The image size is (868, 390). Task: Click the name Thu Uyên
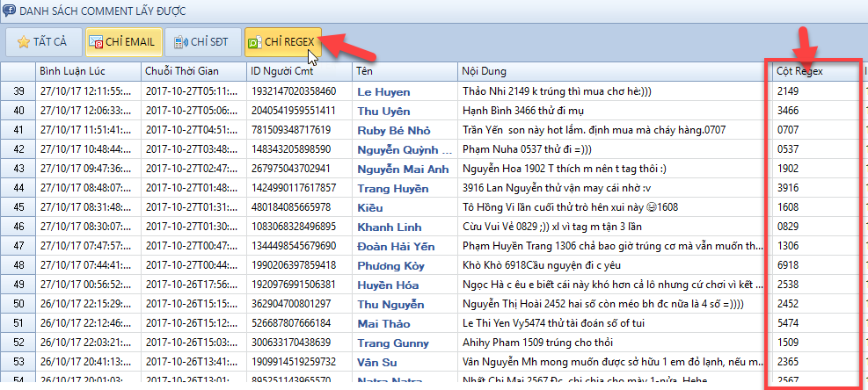(383, 112)
